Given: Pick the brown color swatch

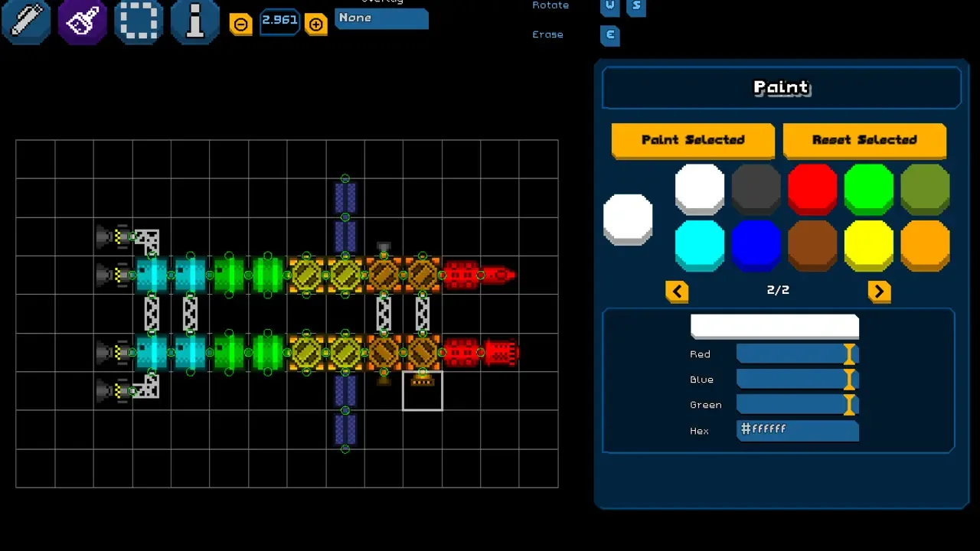Looking at the screenshot, I should (812, 245).
